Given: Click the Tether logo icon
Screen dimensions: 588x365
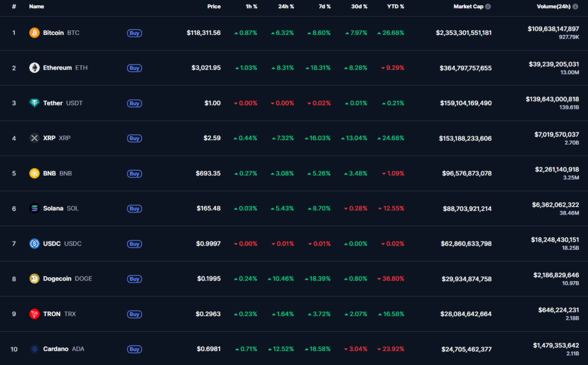Looking at the screenshot, I should pyautogui.click(x=34, y=103).
